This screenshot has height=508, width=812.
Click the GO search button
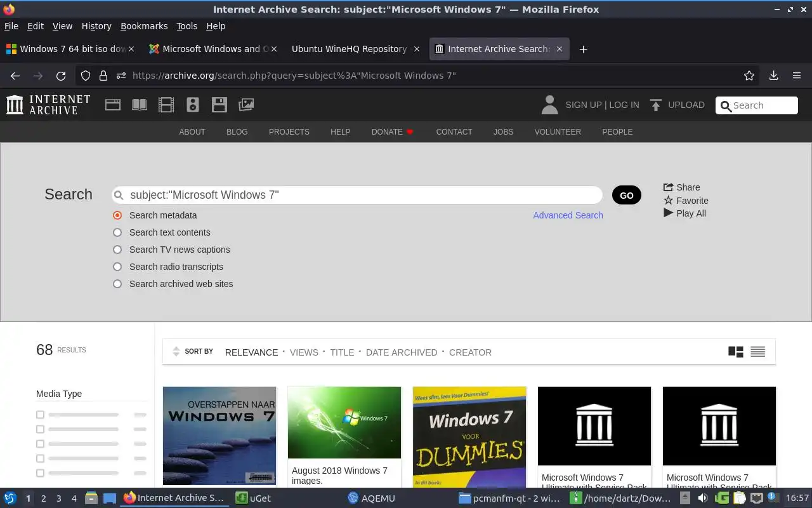coord(627,195)
